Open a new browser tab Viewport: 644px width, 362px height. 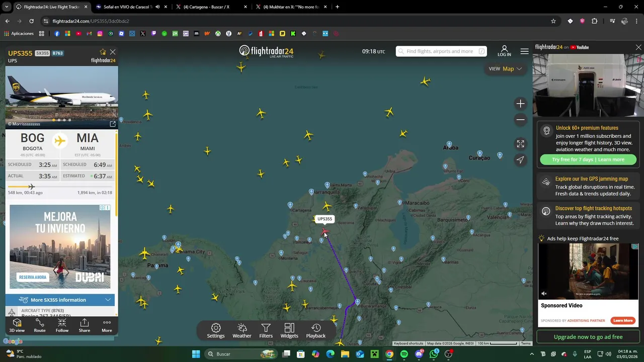click(x=337, y=7)
